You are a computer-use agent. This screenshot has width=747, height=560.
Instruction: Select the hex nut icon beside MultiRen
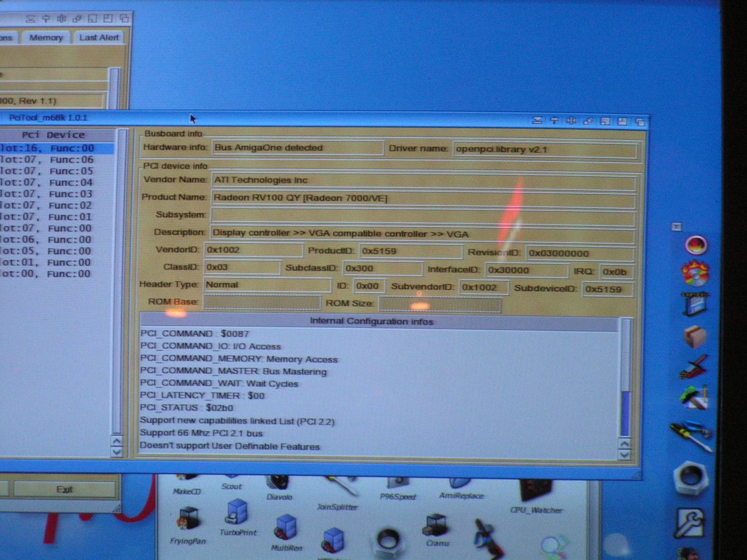tap(388, 541)
